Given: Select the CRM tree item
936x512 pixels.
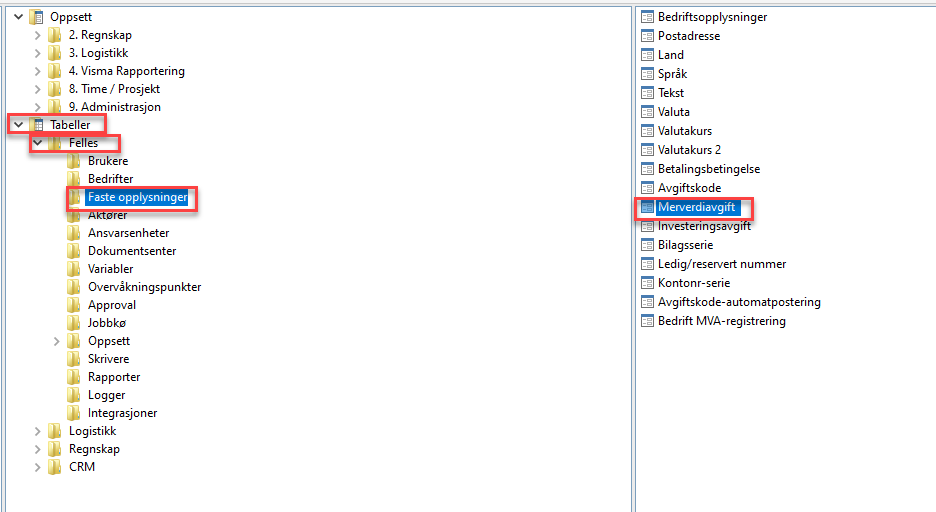Looking at the screenshot, I should tap(82, 467).
